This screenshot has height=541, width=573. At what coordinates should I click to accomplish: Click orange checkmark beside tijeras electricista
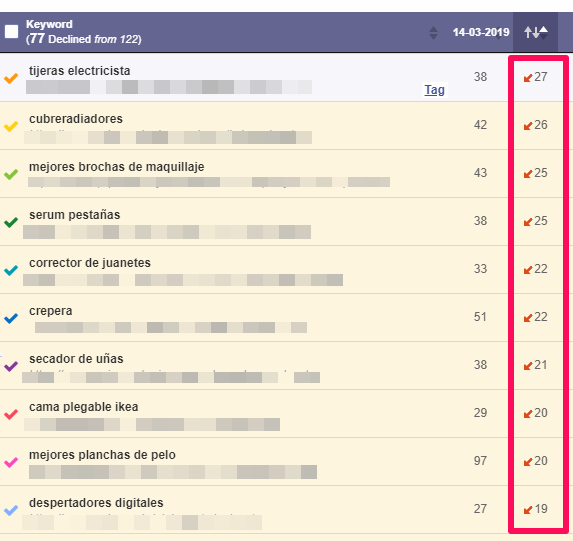pos(11,78)
